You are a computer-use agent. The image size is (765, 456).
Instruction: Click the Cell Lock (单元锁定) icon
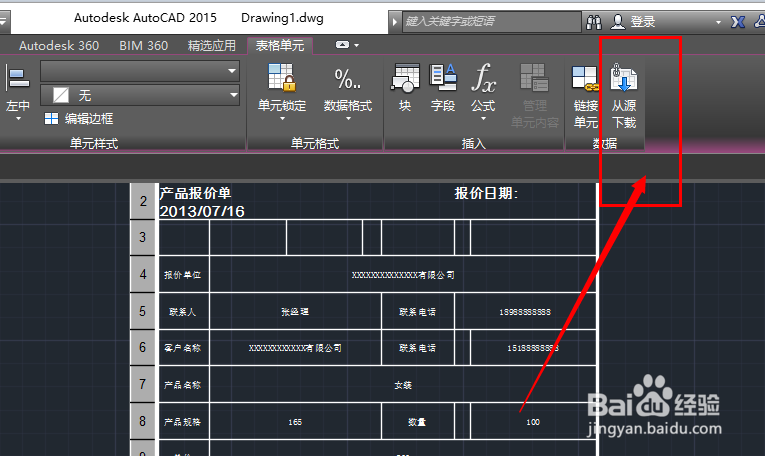(x=282, y=78)
